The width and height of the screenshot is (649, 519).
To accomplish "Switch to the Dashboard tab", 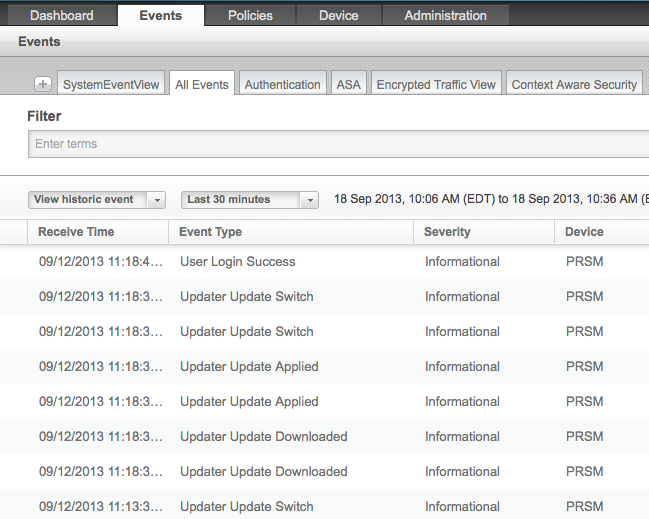I will click(61, 16).
